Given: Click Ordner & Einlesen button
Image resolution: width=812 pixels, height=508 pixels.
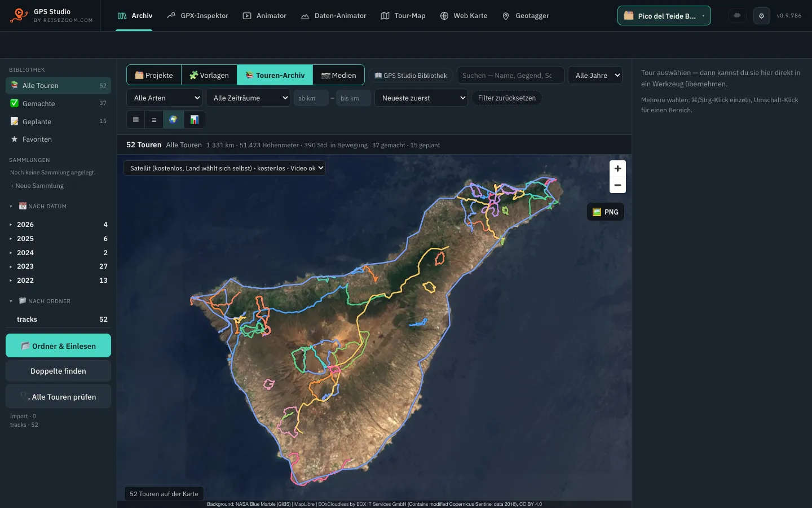Looking at the screenshot, I should pyautogui.click(x=58, y=345).
